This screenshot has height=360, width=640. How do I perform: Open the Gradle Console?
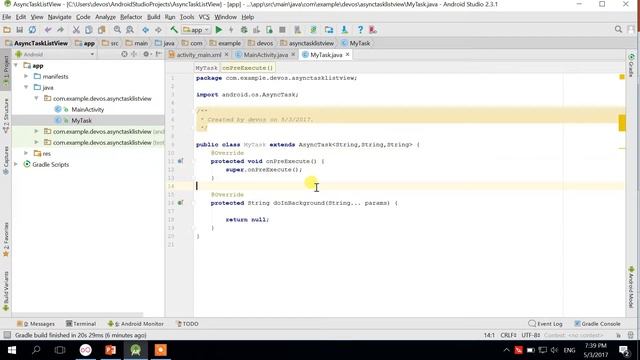597,324
